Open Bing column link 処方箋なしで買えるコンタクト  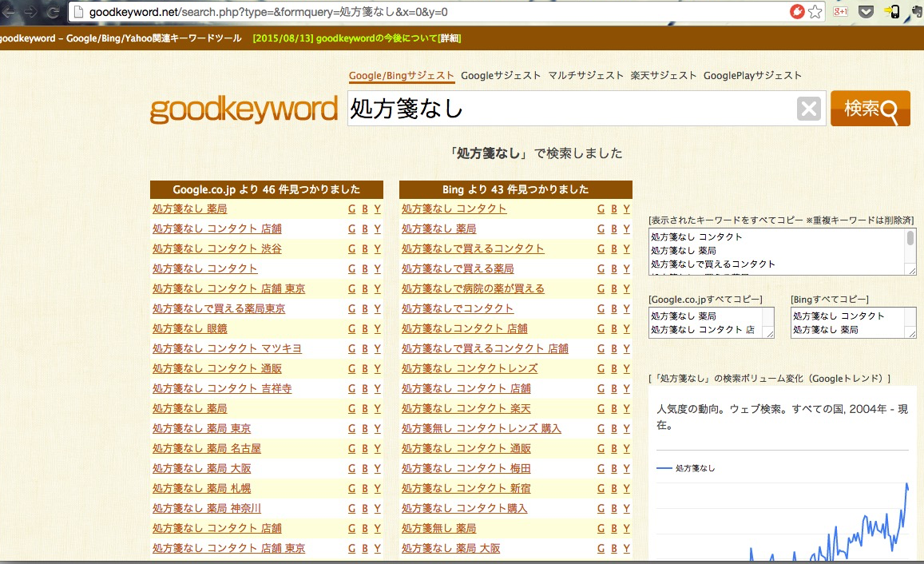pyautogui.click(x=473, y=248)
